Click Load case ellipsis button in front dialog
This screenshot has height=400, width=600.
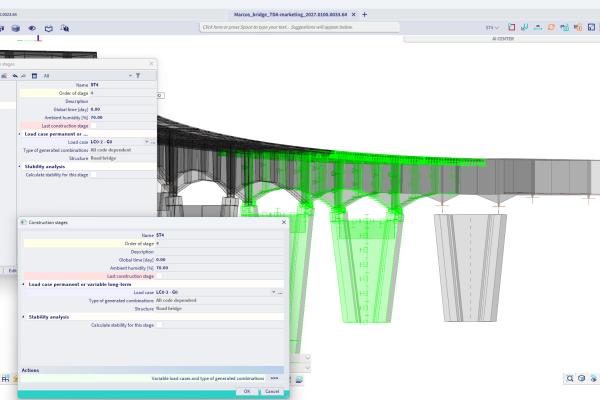(x=280, y=292)
